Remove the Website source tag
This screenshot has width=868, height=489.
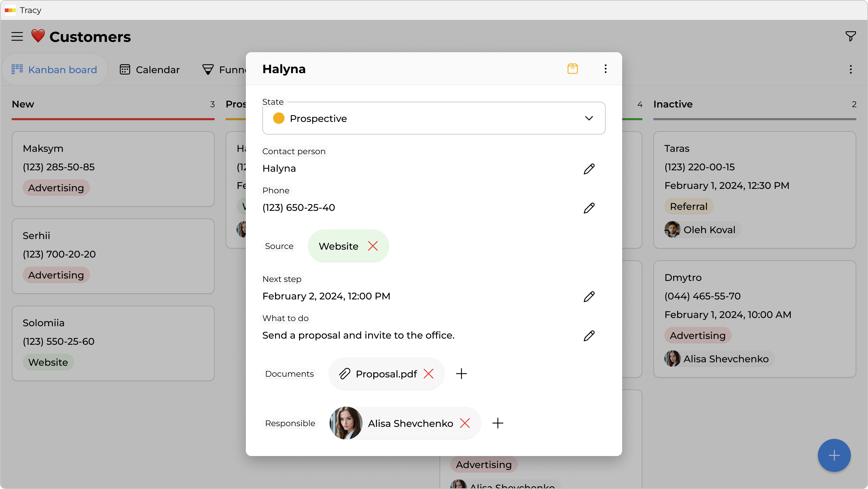pyautogui.click(x=374, y=246)
